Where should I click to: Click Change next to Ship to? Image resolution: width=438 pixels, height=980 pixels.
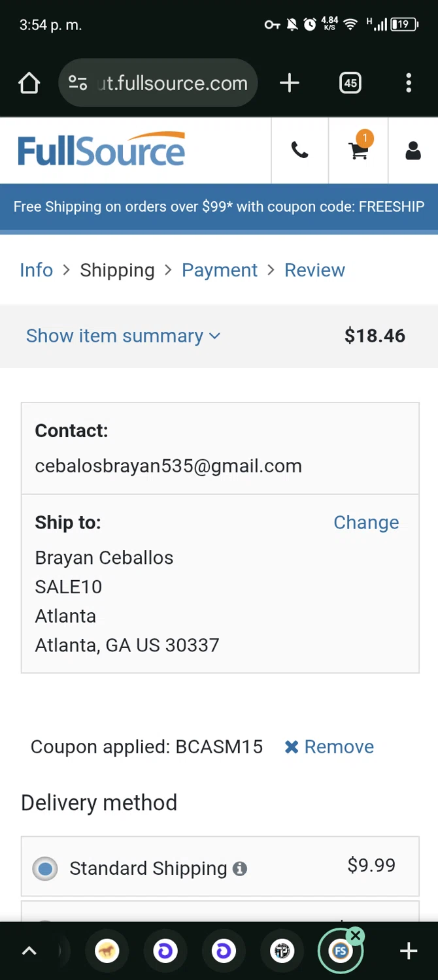point(366,522)
